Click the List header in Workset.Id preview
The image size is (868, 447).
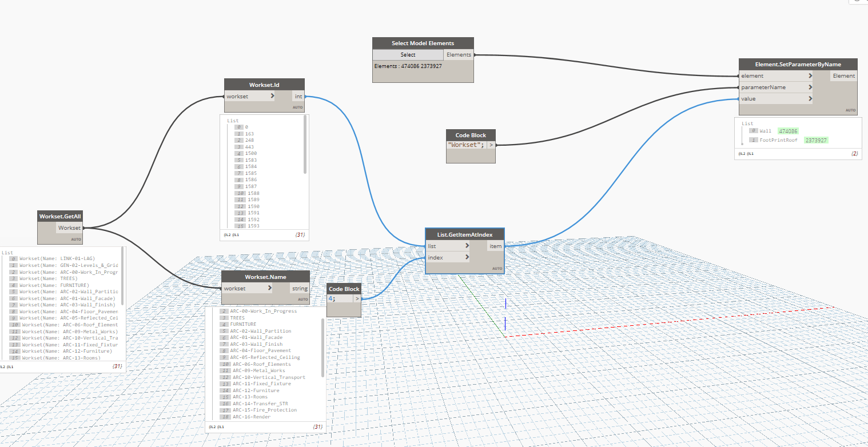coord(233,121)
